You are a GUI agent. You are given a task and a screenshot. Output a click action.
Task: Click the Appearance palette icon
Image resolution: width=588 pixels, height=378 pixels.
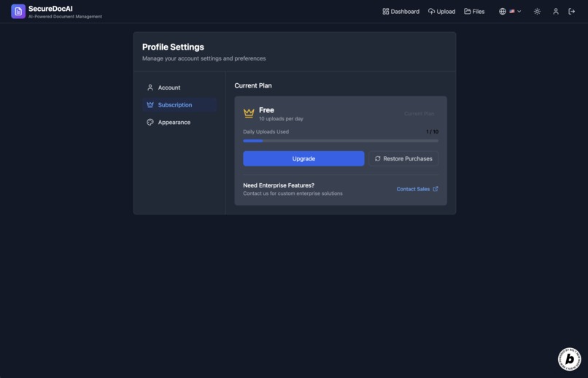150,123
